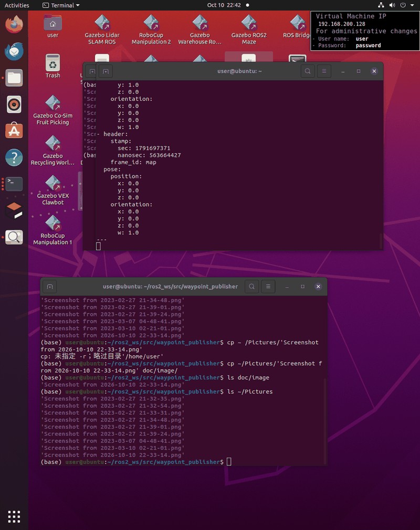
Task: Select the RoboCup Manipulation 2 shortcut
Action: click(x=151, y=30)
